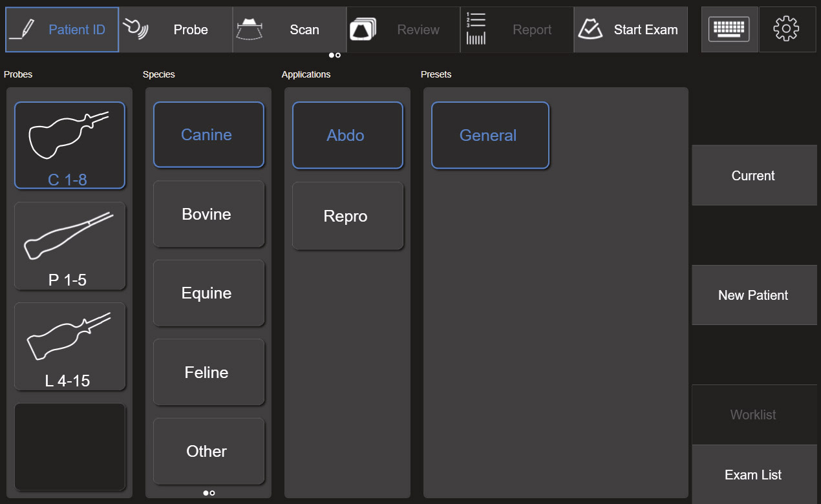
Task: Open the on-screen keyboard icon
Action: 729,30
